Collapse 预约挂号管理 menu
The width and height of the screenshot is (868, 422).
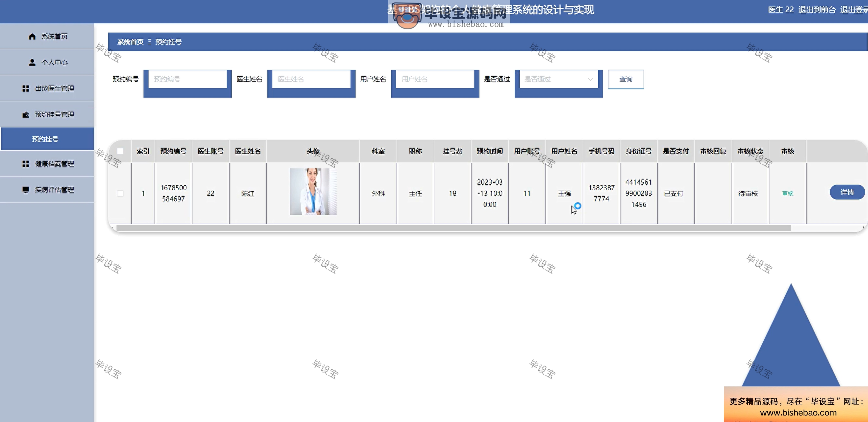[x=47, y=114]
